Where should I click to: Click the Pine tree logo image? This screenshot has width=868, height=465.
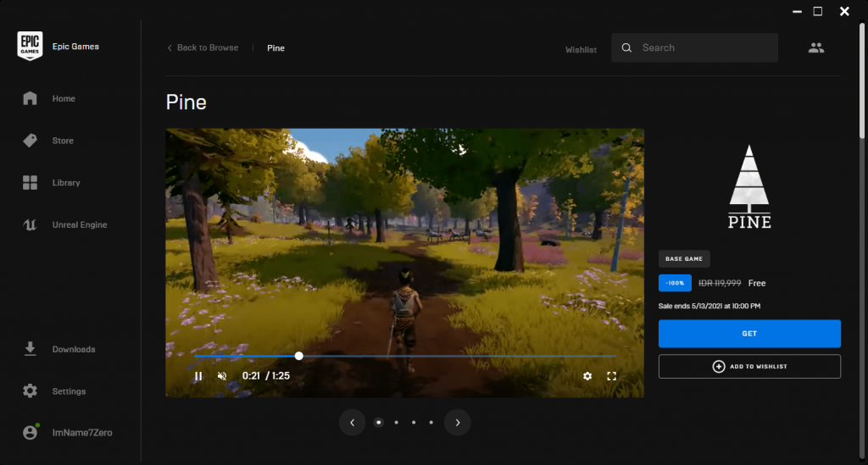749,186
